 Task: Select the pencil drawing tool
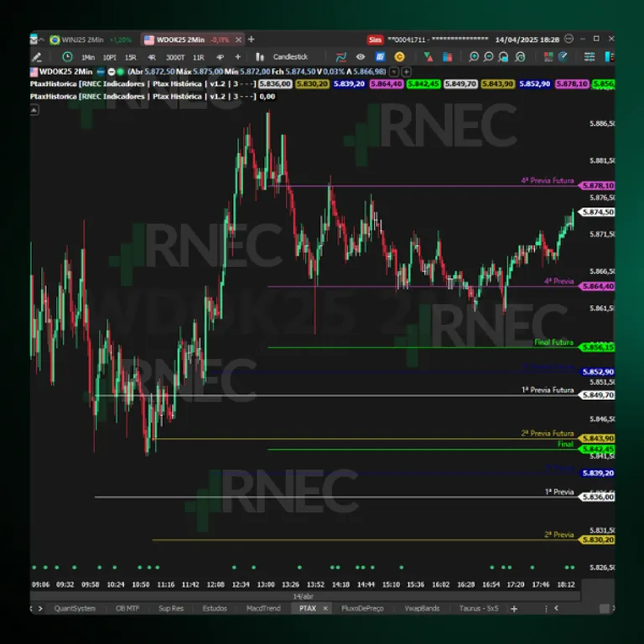(x=36, y=57)
